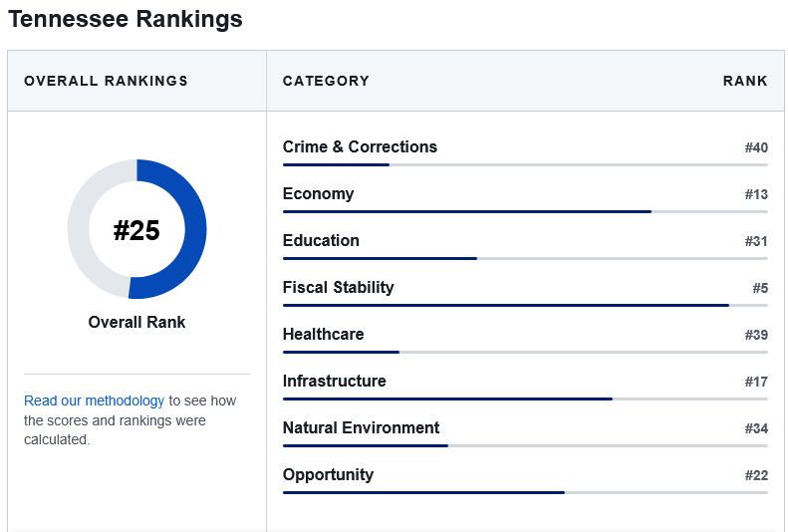Click the #25 overall rank donut chart
The image size is (788, 532).
(x=136, y=229)
